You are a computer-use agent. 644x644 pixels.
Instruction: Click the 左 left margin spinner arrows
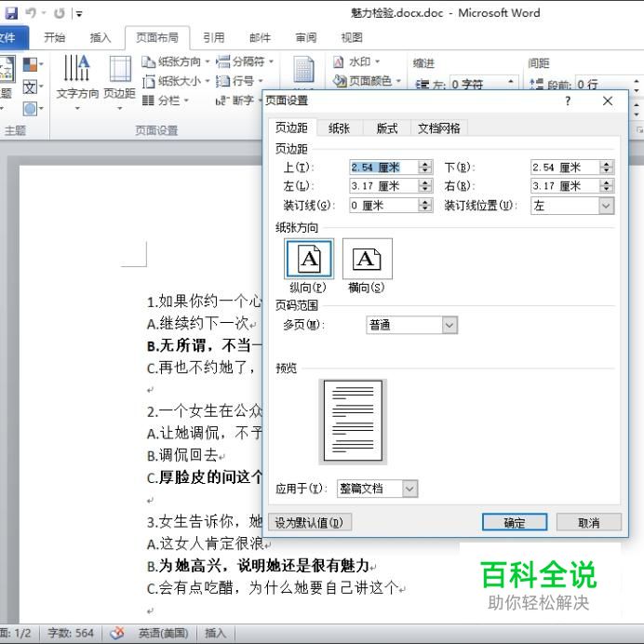425,185
